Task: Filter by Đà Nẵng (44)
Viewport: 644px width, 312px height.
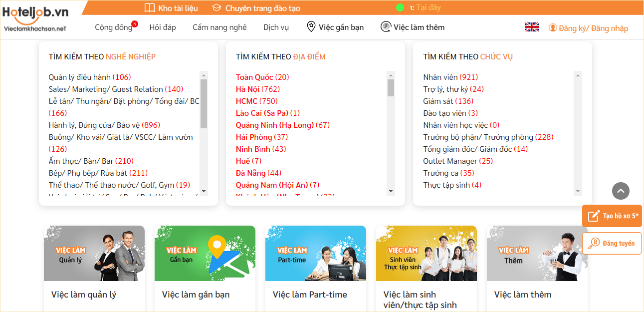Action: pyautogui.click(x=258, y=173)
